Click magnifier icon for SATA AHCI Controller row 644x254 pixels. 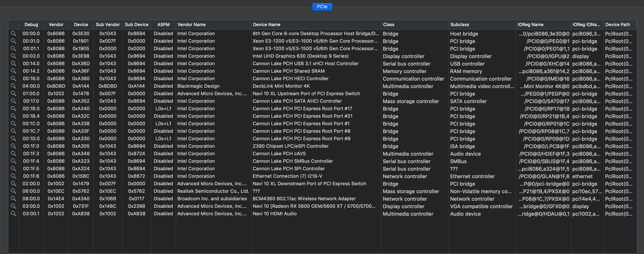[x=13, y=101]
